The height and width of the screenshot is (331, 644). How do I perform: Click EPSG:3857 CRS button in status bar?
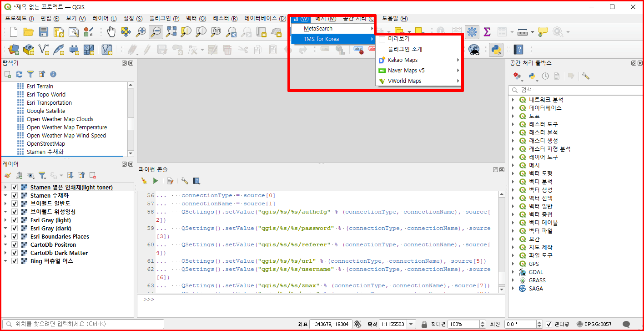(x=594, y=324)
